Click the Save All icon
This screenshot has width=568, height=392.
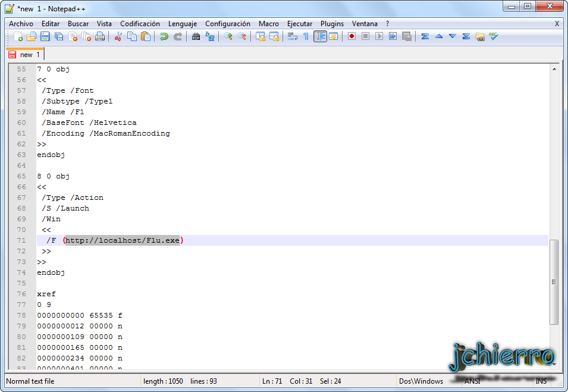pyautogui.click(x=59, y=37)
